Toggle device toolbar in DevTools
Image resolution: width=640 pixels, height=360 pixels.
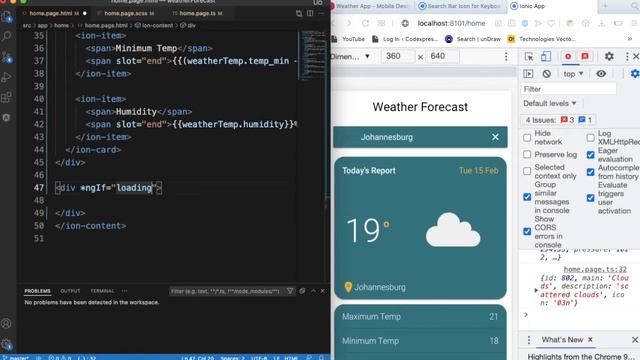546,56
